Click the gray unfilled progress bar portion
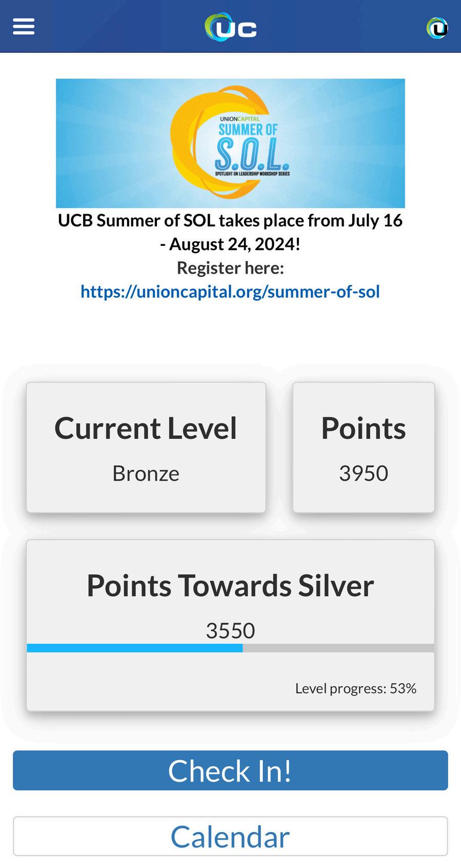 click(x=338, y=648)
